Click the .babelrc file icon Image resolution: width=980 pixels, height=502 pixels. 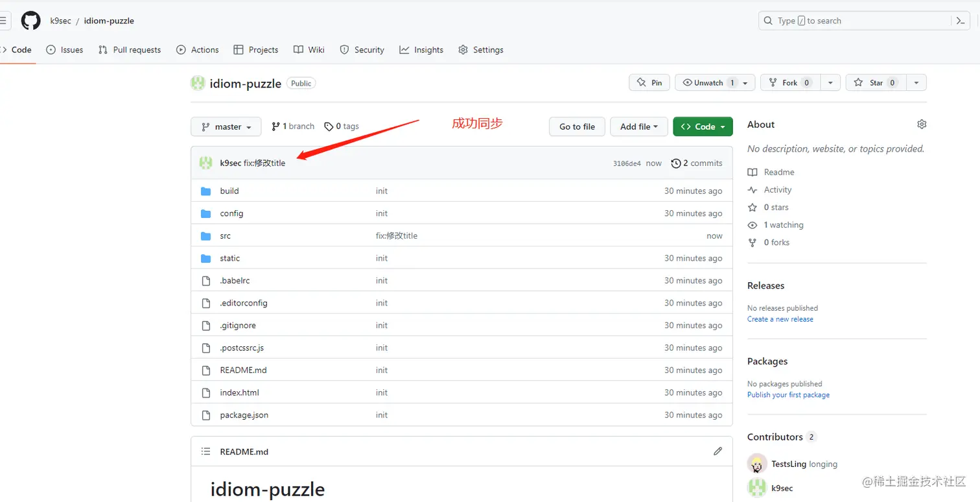click(206, 281)
